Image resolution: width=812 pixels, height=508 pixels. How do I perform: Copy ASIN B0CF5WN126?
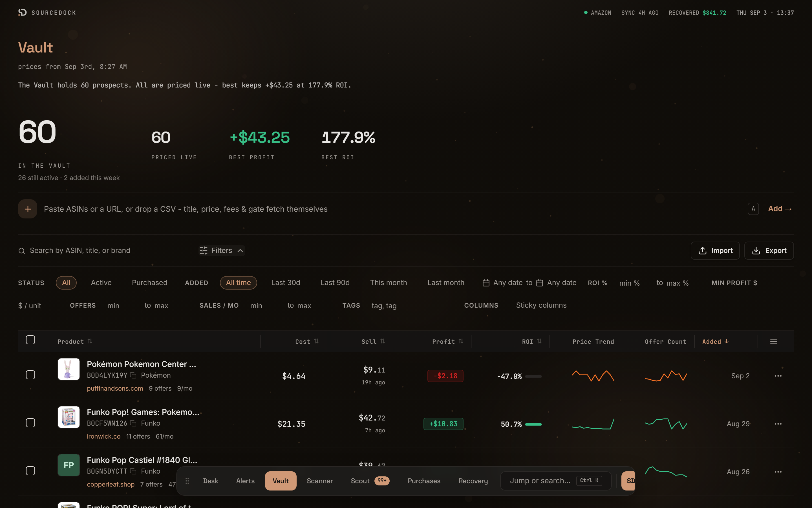pyautogui.click(x=133, y=424)
